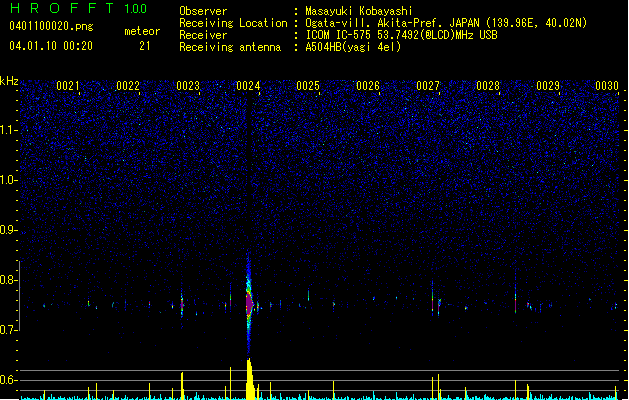Click the 0.7 kHz axis label
629x400 pixels.
click(x=9, y=330)
